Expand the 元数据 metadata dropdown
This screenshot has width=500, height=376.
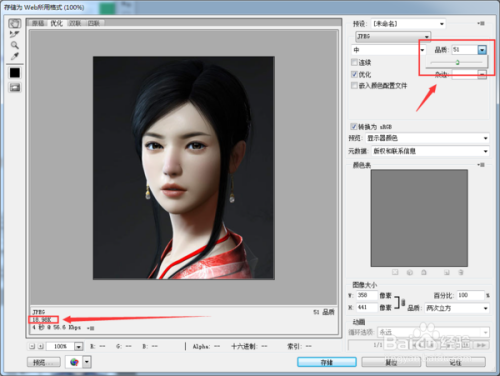tap(430, 151)
